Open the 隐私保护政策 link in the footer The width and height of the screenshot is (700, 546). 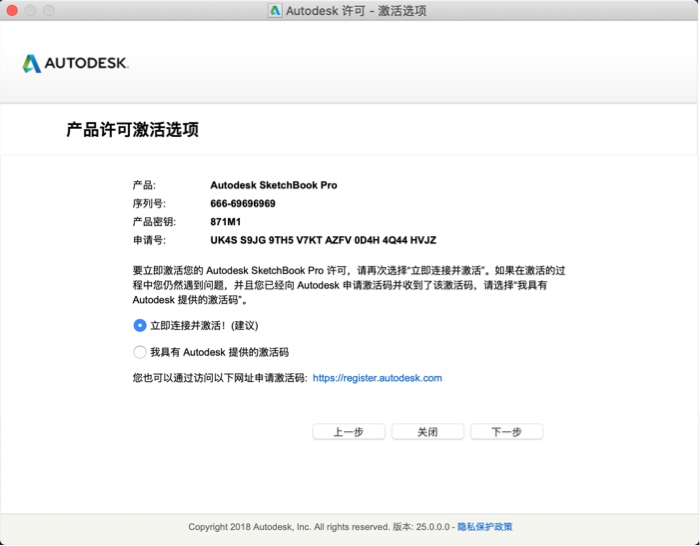[485, 527]
